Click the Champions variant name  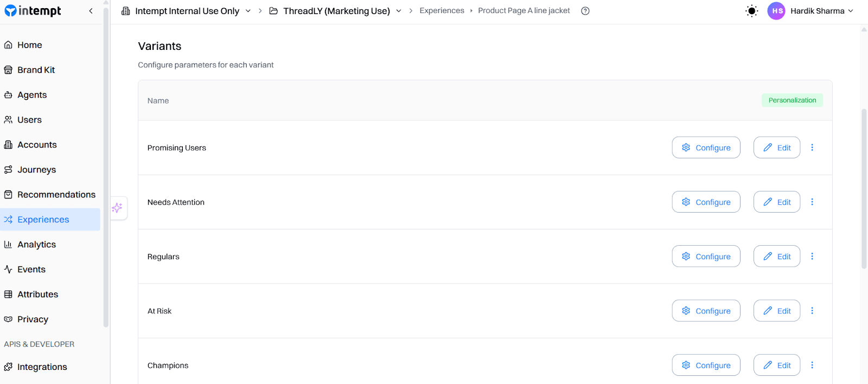(x=168, y=366)
